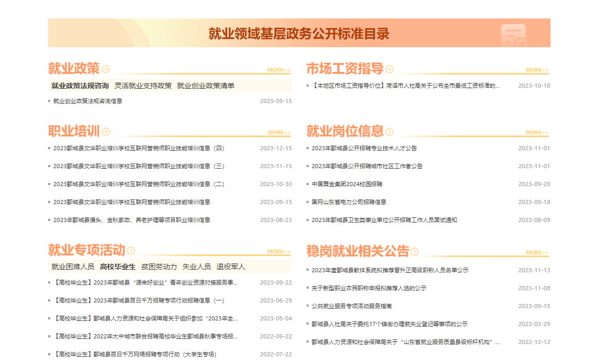Click the 稳岗就业相关公告 section heading

click(x=358, y=251)
